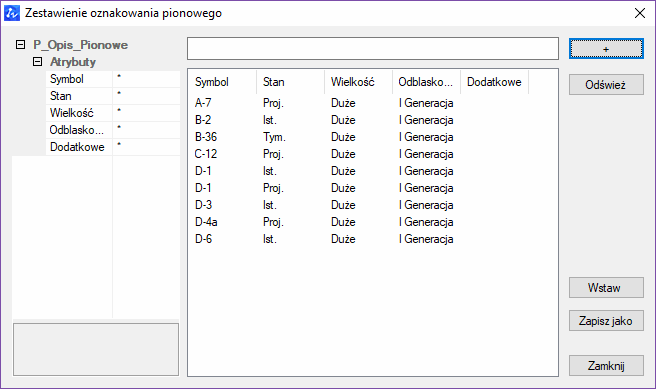This screenshot has width=656, height=389.
Task: Select the Stan attribute row
Action: [x=113, y=96]
